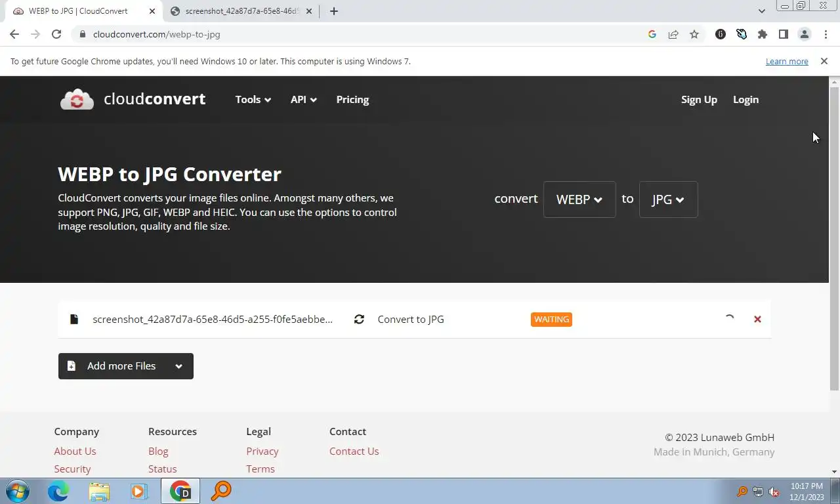Click the Google icon in address bar
Image resolution: width=840 pixels, height=504 pixels.
click(x=652, y=34)
